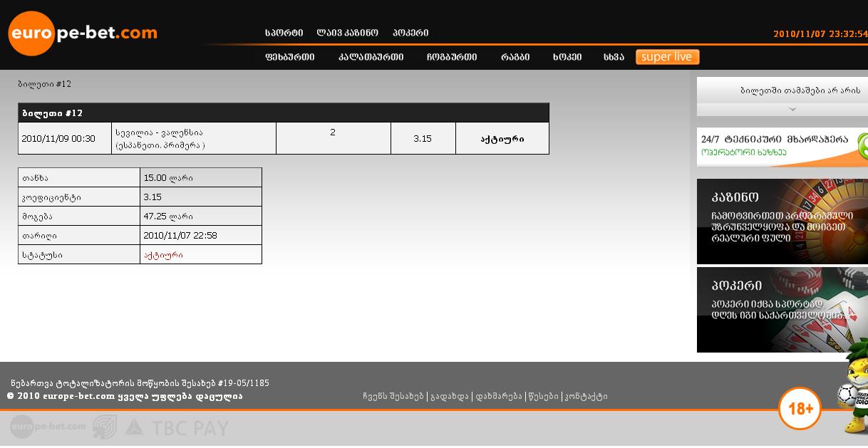The width and height of the screenshot is (868, 448).
Task: Click the 2010/11/07 22:58 date value
Action: pos(180,235)
